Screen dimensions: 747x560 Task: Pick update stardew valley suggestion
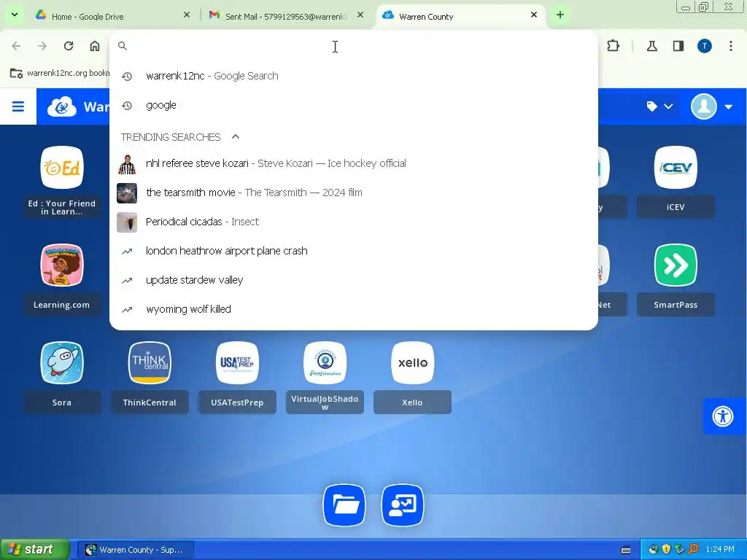[x=354, y=280]
